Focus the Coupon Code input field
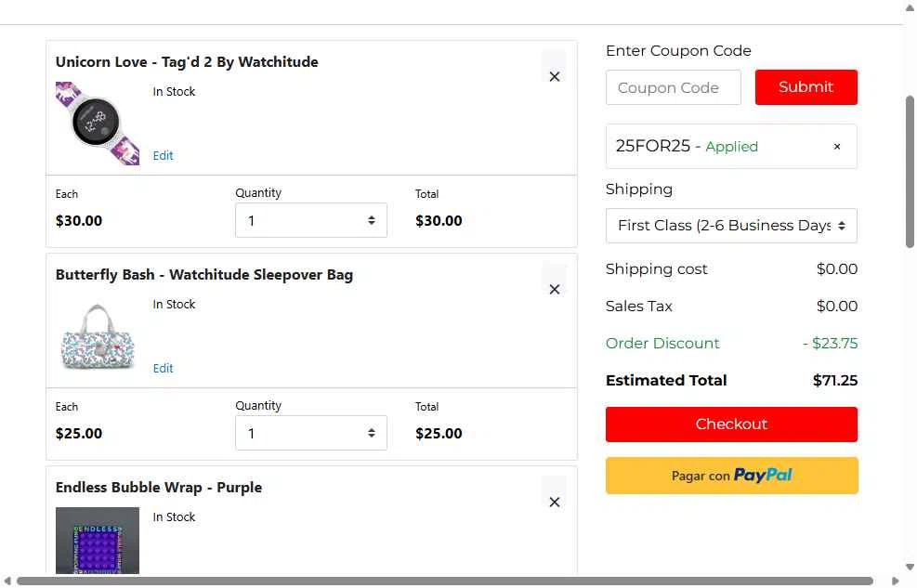 tap(674, 87)
